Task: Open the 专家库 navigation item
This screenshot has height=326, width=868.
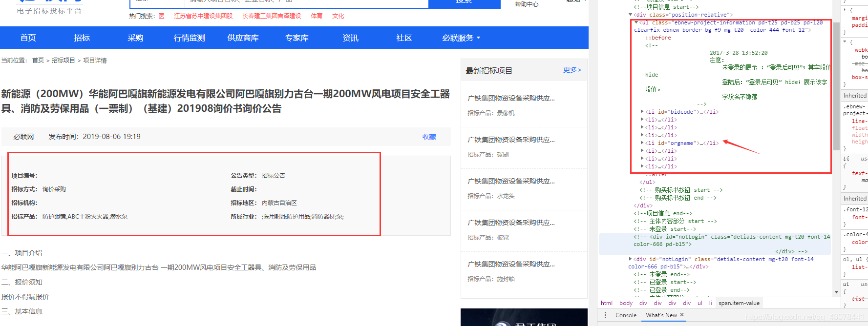Action: point(296,38)
